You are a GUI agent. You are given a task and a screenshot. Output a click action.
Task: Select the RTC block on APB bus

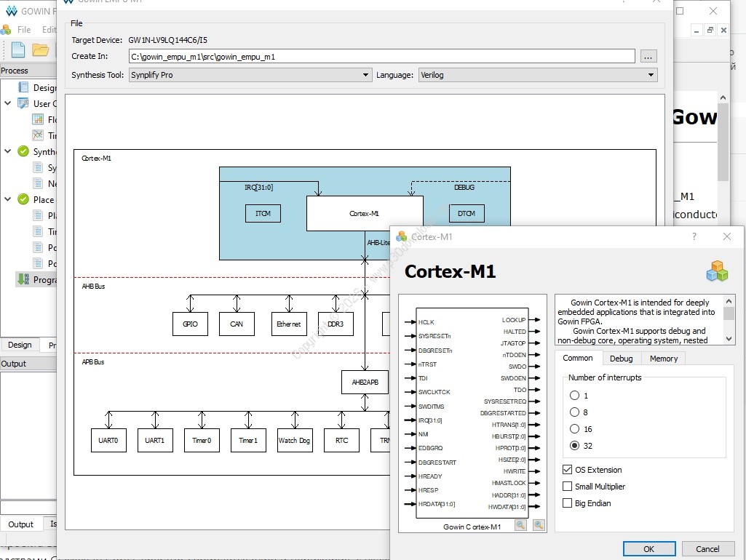341,440
